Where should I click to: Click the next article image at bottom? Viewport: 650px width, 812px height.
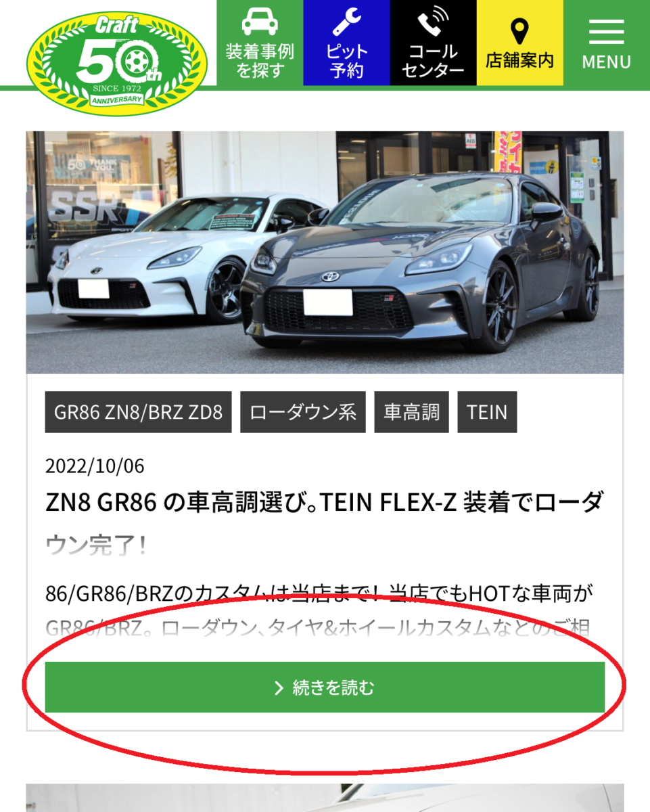click(325, 798)
